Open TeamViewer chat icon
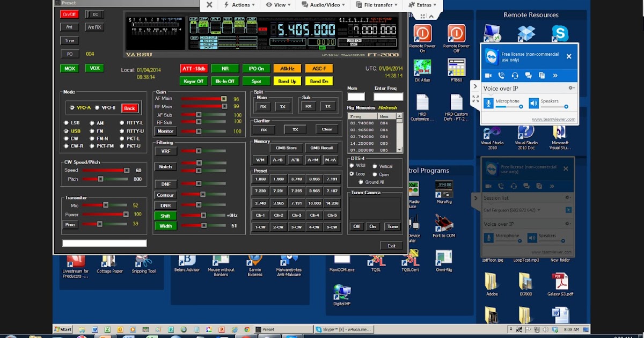Screen dimensions: 644x338 pos(528,76)
